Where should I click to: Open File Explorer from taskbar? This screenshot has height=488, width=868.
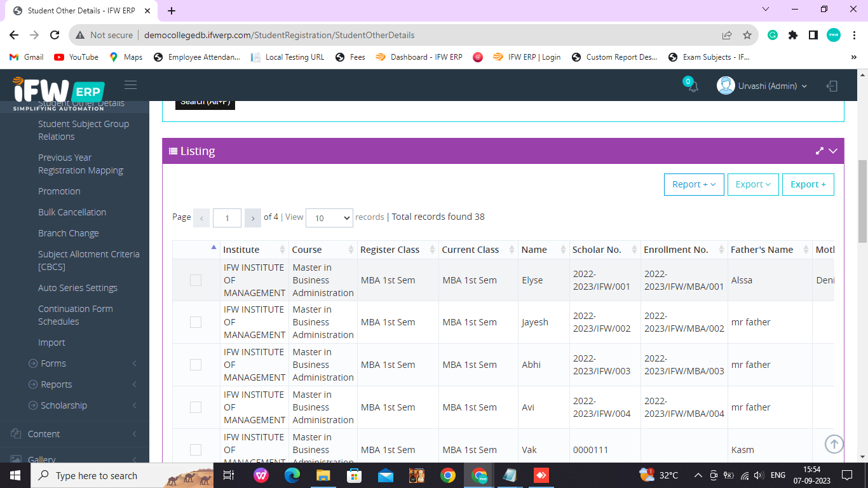pyautogui.click(x=323, y=475)
